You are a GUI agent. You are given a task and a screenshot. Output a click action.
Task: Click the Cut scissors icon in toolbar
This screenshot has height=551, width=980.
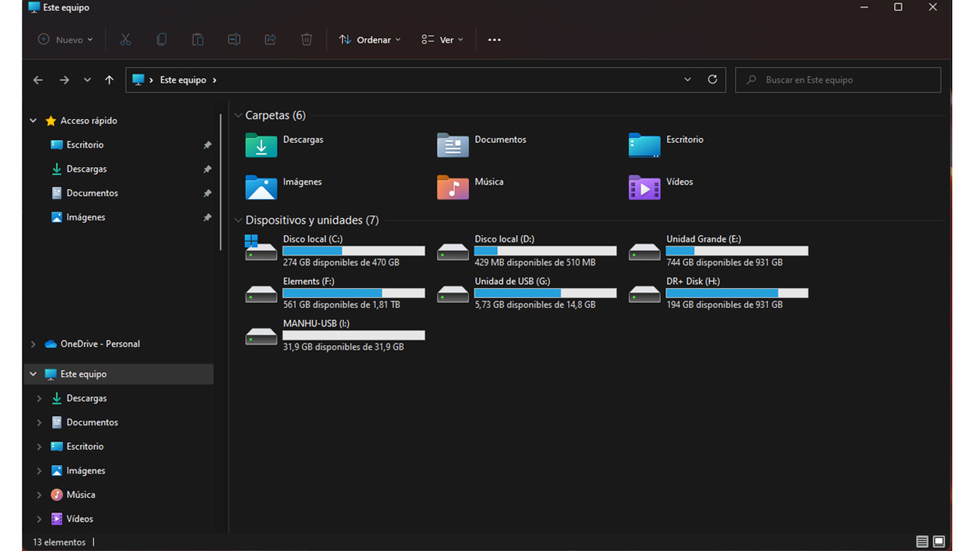point(125,40)
